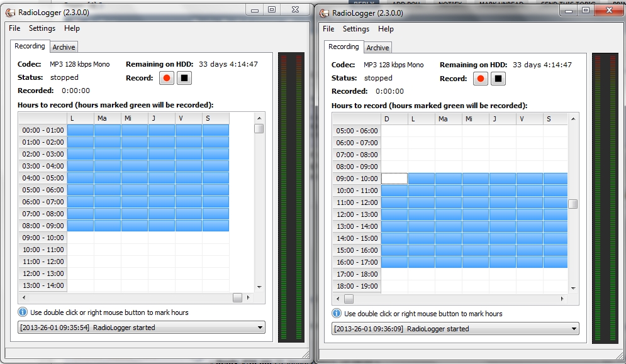Screen dimensions: 626x364
Task: Click 13:00 - 14:00 row label, left window
Action: [43, 286]
